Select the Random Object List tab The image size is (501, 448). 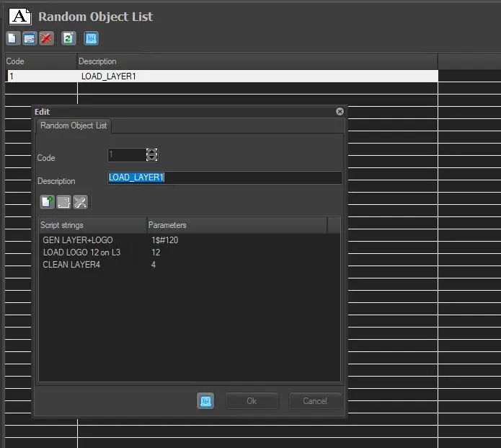74,126
